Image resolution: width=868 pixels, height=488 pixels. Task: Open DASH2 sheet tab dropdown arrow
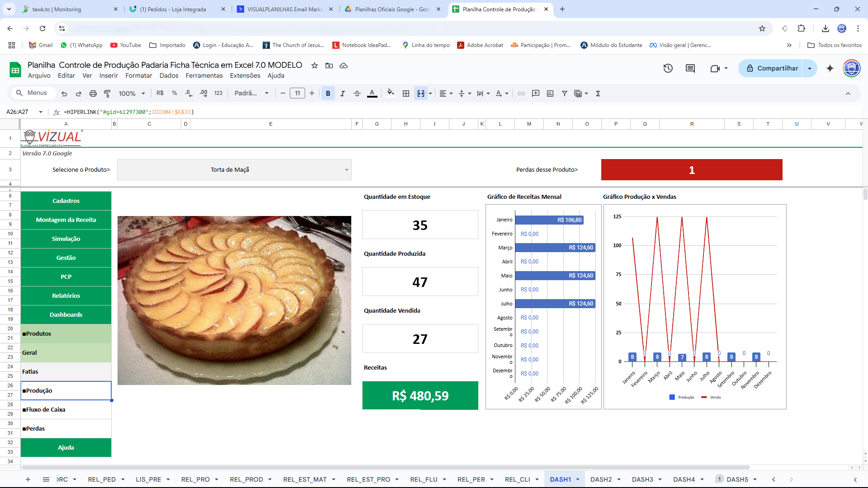pyautogui.click(x=619, y=479)
